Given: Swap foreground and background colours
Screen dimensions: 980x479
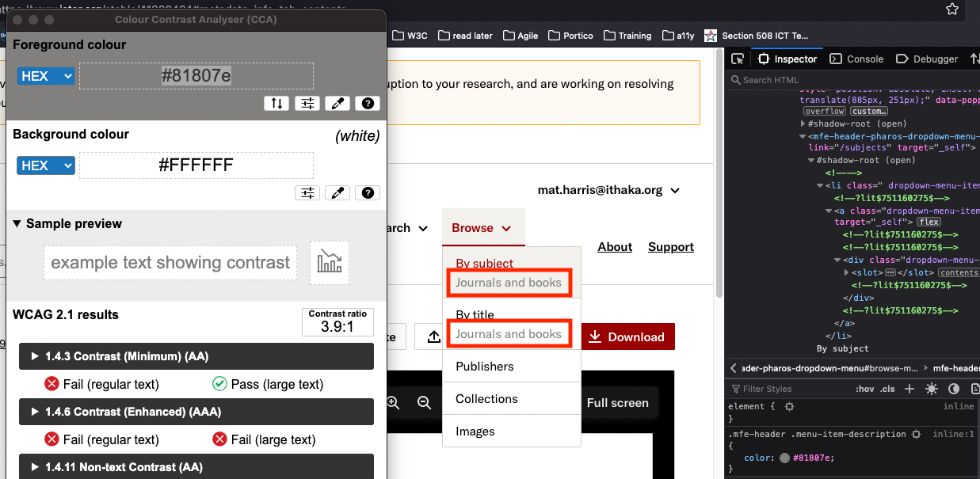Looking at the screenshot, I should coord(276,103).
